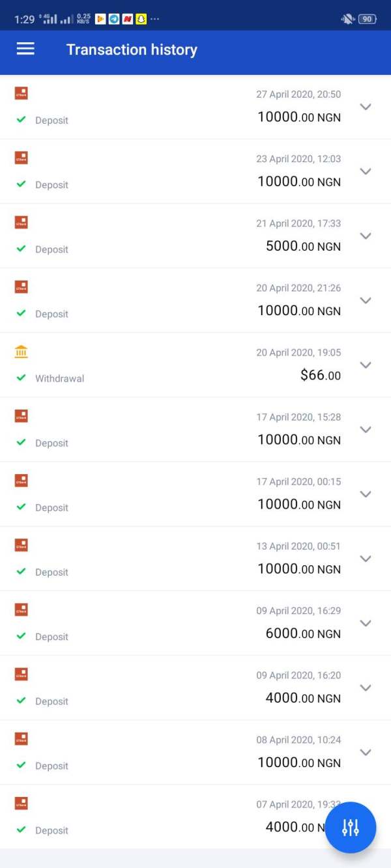
Task: Expand the 08 April 2020, 10:24 deposit
Action: tap(366, 752)
